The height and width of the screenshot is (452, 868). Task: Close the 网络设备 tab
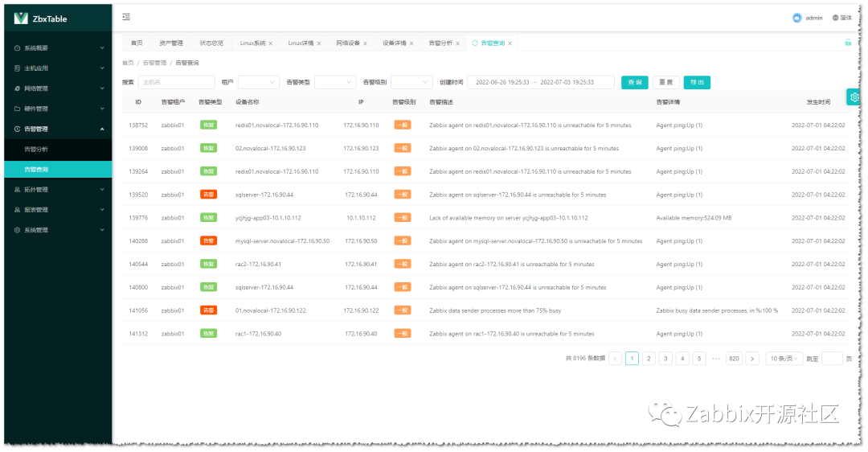click(x=366, y=43)
